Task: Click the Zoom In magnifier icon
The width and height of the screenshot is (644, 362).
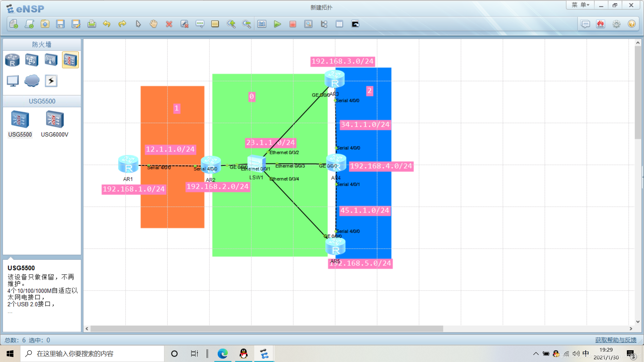Action: point(231,24)
